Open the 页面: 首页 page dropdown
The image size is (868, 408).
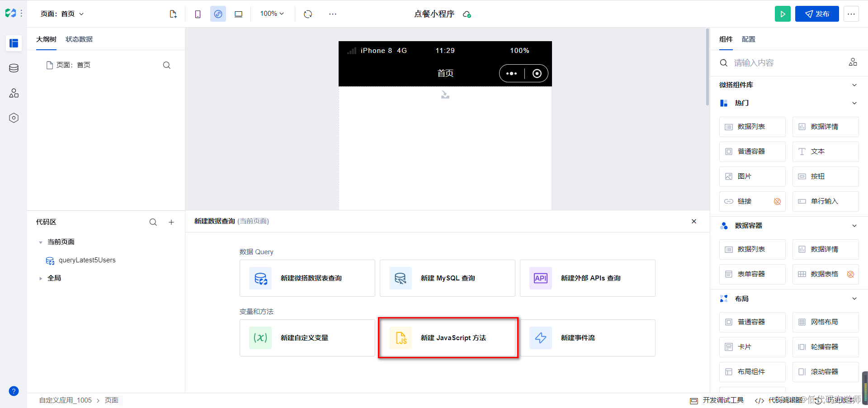pos(62,14)
